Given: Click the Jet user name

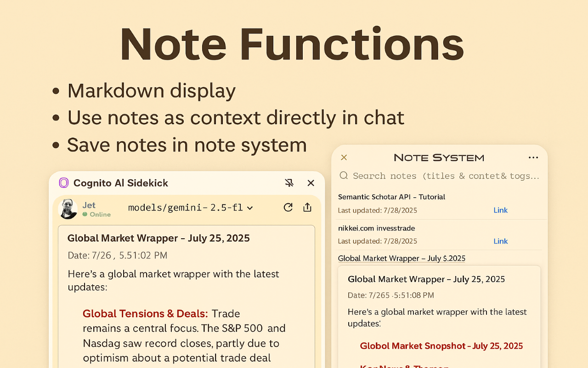Looking at the screenshot, I should (89, 205).
